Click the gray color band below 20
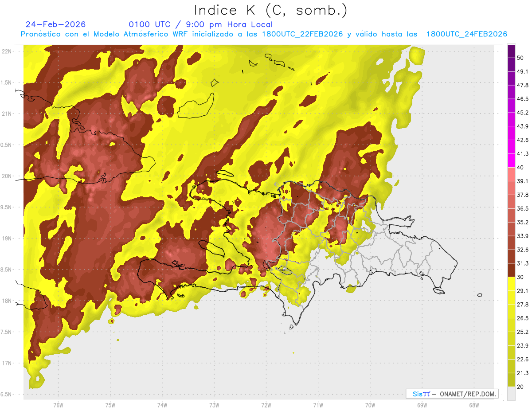Screen dimensions: 532x411 [511, 394]
